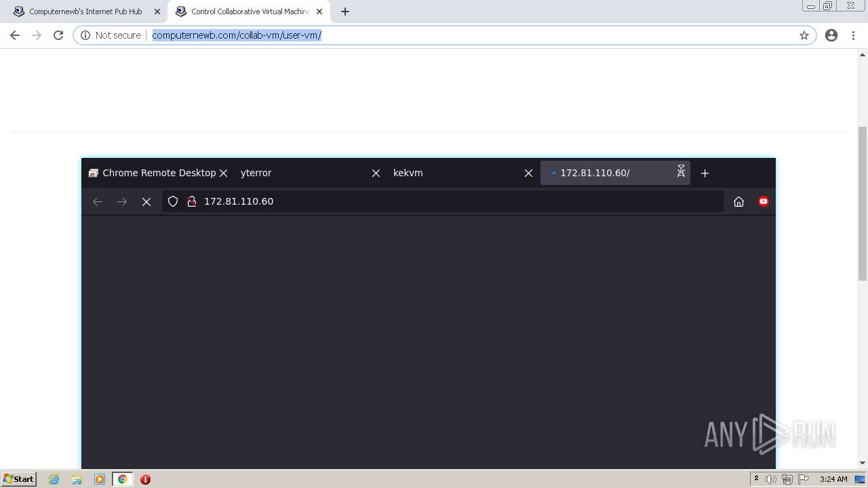Image resolution: width=868 pixels, height=488 pixels.
Task: Click the insecure lock icon in VM
Action: (192, 201)
